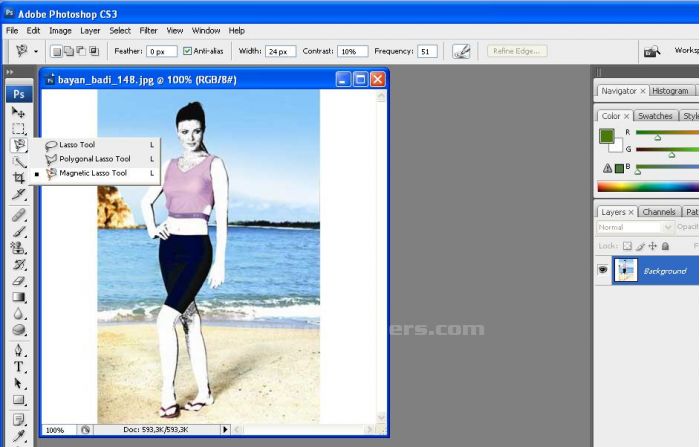Select the Notes tool

18,420
